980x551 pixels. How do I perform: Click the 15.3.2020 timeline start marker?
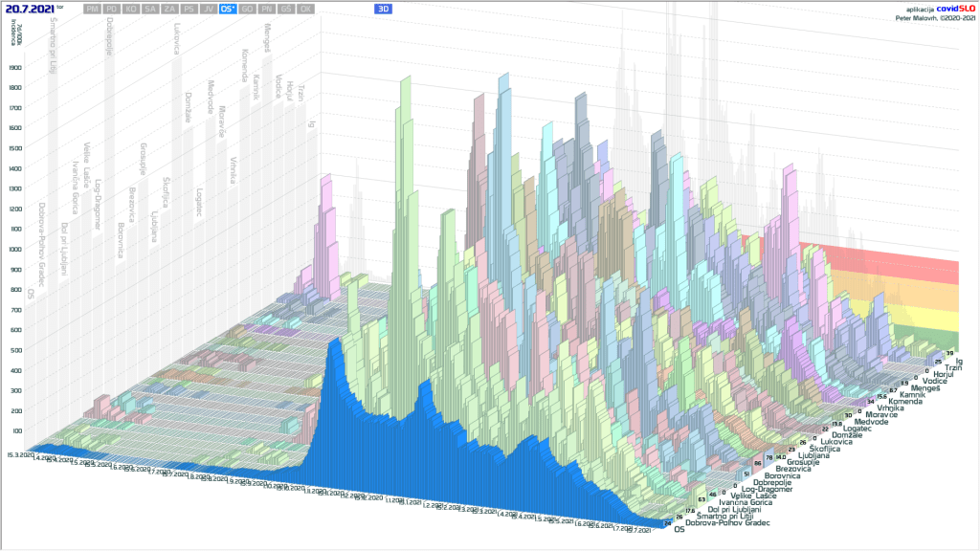(17, 454)
